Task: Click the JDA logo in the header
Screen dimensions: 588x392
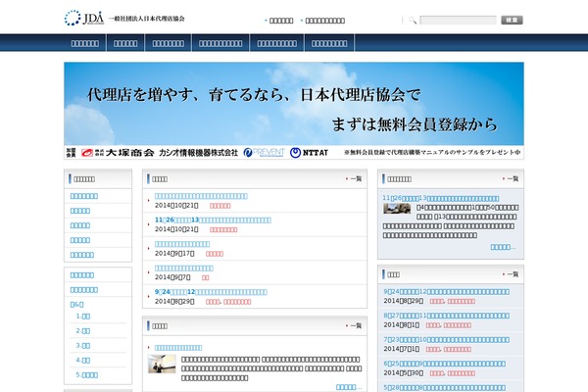Action: click(x=84, y=18)
